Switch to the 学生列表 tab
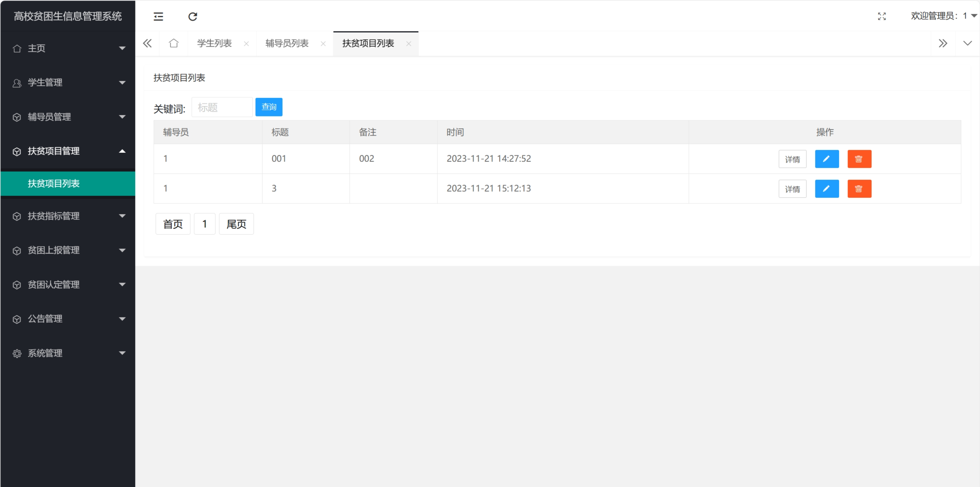 [x=214, y=43]
